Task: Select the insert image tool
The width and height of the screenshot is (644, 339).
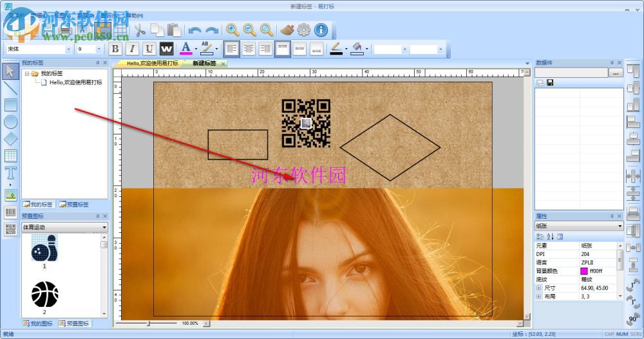Action: pyautogui.click(x=10, y=195)
